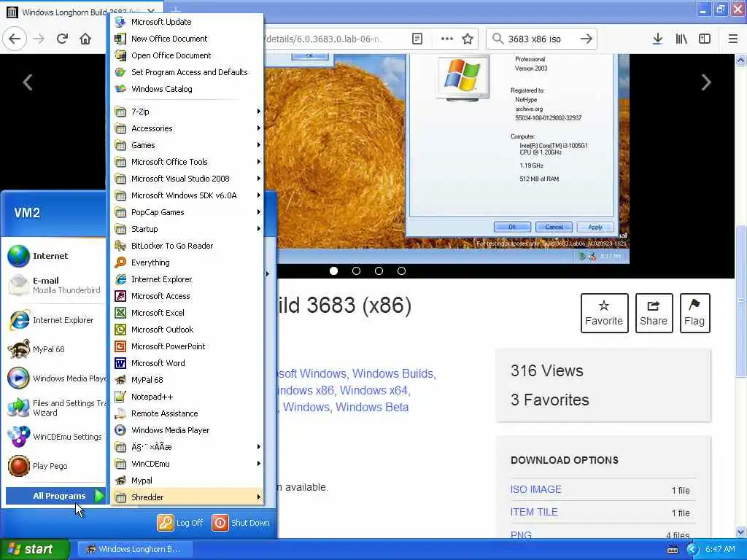The image size is (747, 560).
Task: Launch MyPal 68 from All Programs list
Action: point(187,379)
